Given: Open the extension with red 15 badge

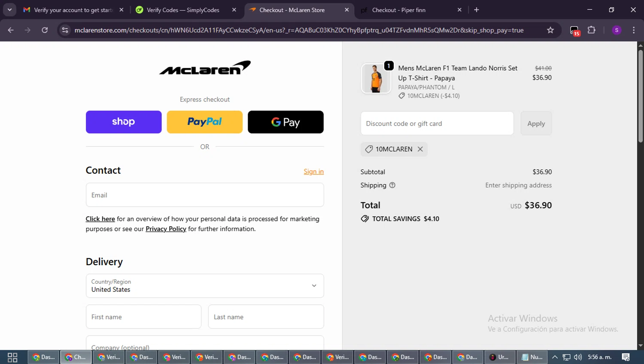Looking at the screenshot, I should pyautogui.click(x=575, y=31).
